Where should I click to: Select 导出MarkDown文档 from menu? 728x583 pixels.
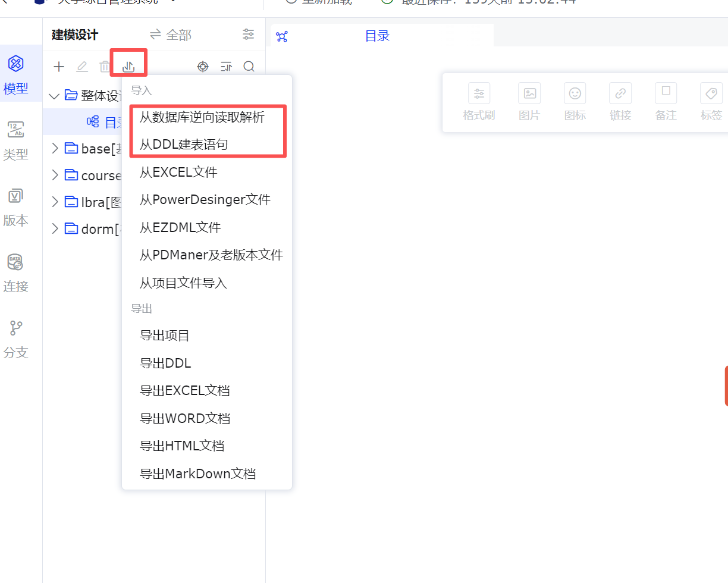click(197, 474)
